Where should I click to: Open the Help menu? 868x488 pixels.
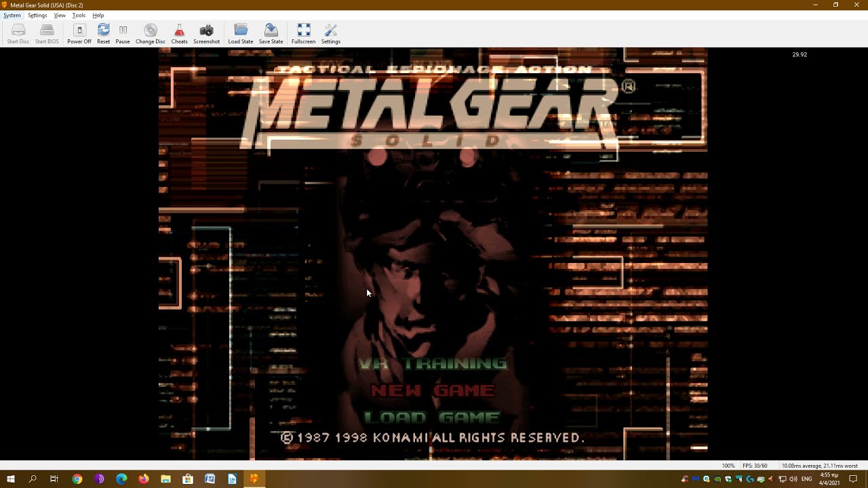pyautogui.click(x=98, y=15)
